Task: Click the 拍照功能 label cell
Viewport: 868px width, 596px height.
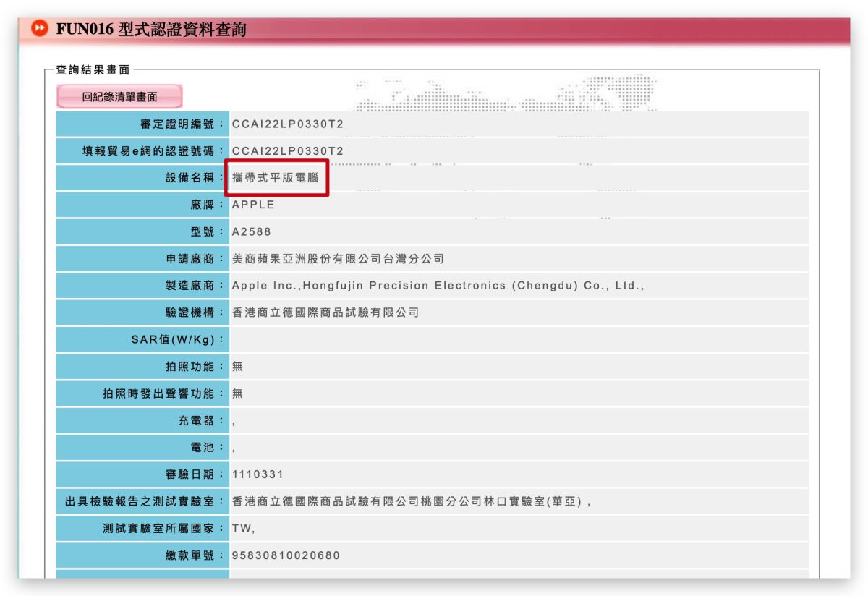Action: [143, 367]
